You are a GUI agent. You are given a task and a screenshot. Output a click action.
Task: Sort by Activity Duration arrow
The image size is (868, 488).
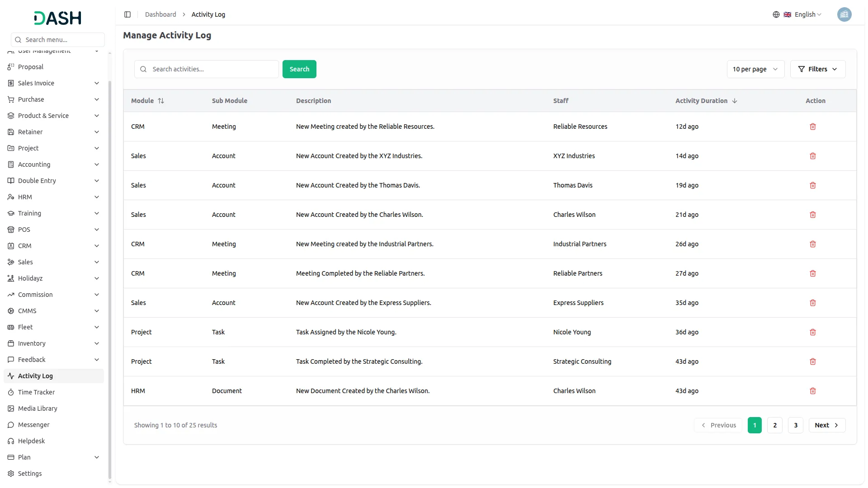tap(734, 101)
